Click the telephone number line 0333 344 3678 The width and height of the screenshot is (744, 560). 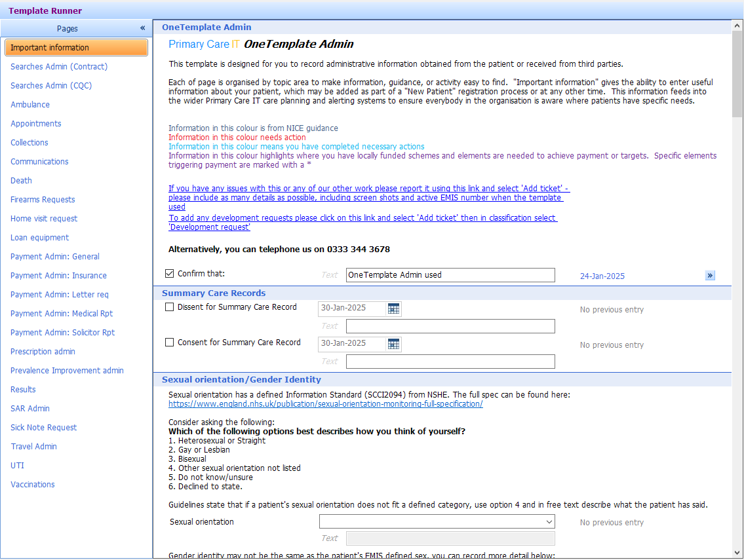coord(279,249)
